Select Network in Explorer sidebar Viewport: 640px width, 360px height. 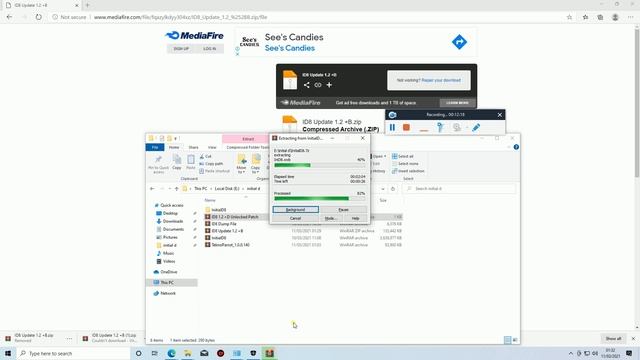tap(168, 293)
